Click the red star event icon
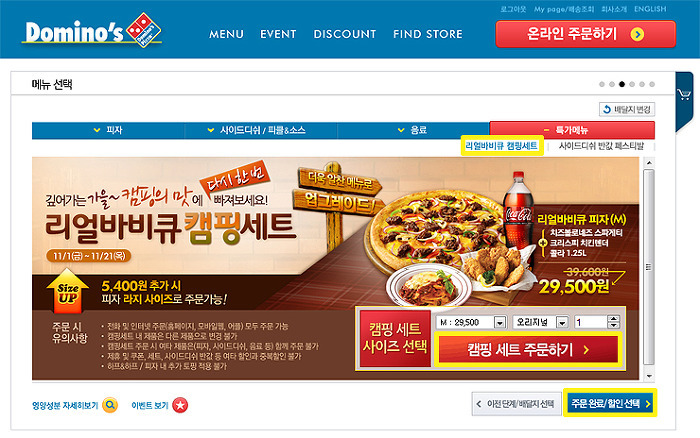The image size is (700, 438). pyautogui.click(x=180, y=405)
